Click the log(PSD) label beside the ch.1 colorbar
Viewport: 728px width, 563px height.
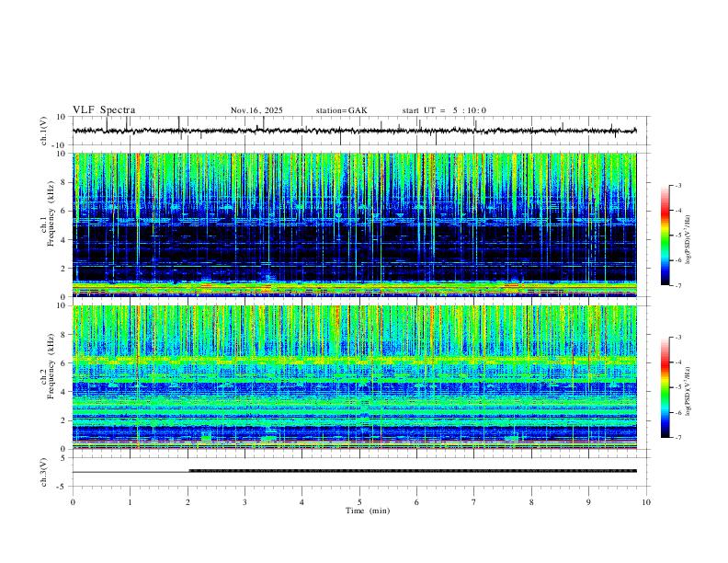(x=688, y=240)
